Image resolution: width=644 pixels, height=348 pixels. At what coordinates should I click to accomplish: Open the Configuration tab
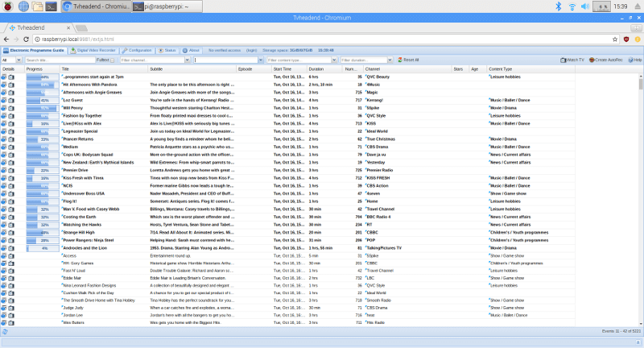coord(137,51)
